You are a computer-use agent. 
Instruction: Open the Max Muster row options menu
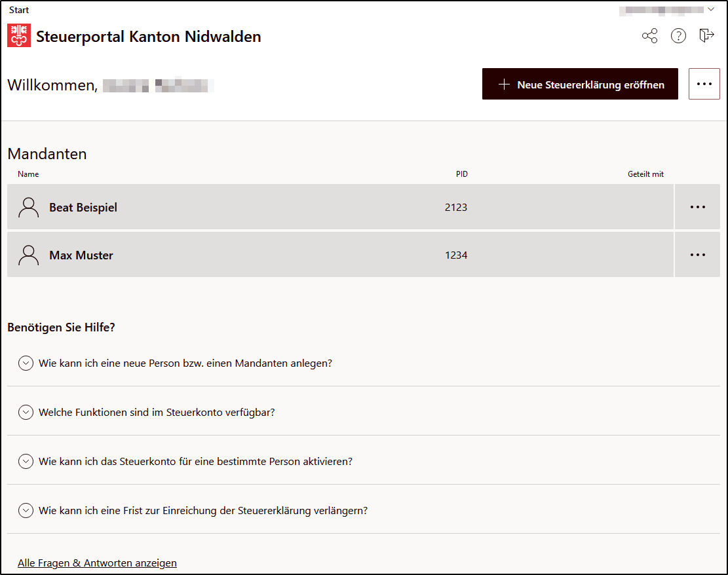(697, 255)
